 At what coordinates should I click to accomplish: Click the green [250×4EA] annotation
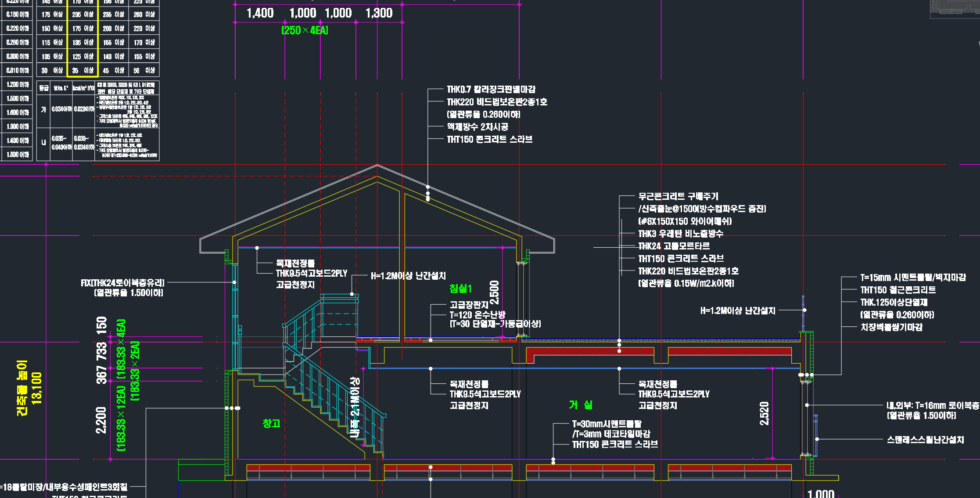305,30
